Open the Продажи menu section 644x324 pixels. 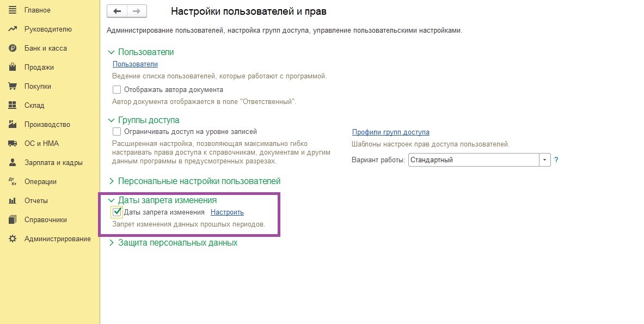tap(39, 68)
